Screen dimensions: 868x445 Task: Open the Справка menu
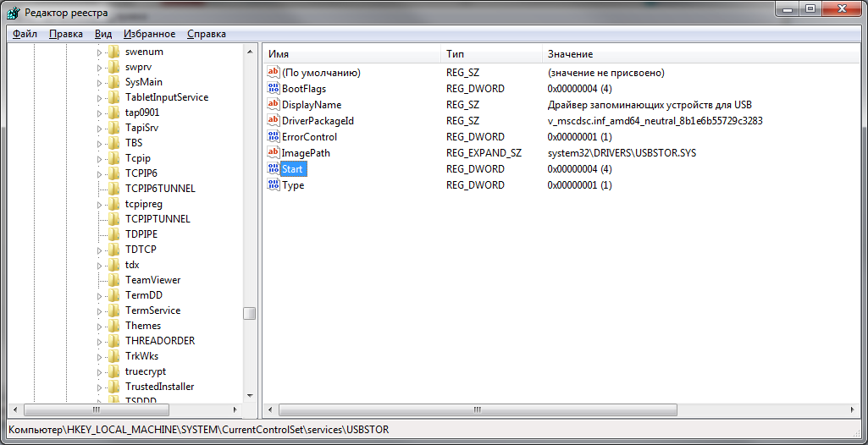point(207,34)
